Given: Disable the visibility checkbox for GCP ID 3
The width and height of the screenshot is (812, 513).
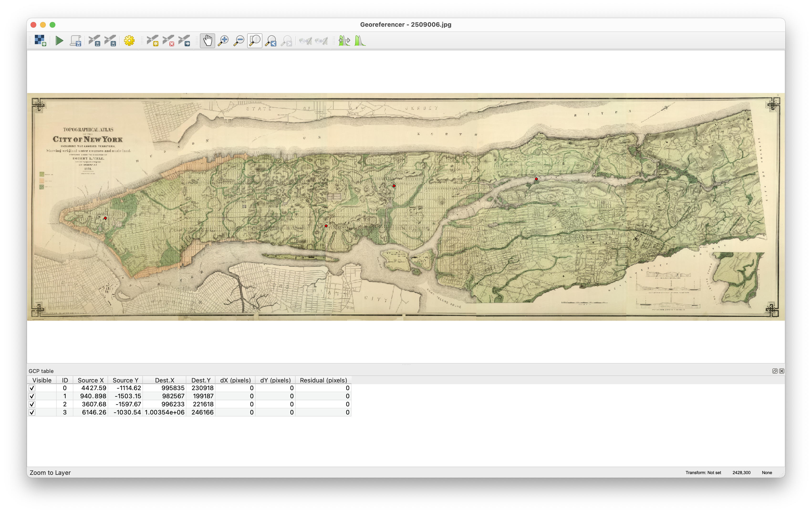Looking at the screenshot, I should (x=32, y=413).
